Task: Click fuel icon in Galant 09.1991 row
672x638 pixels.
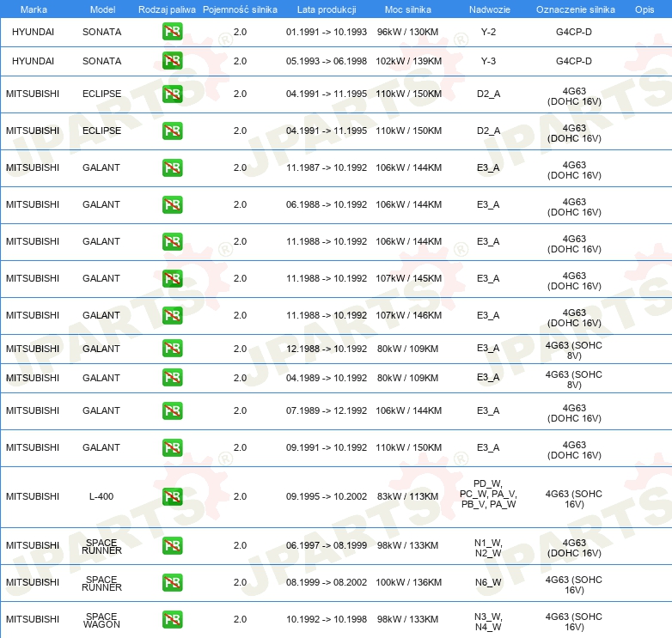Action: (x=172, y=448)
